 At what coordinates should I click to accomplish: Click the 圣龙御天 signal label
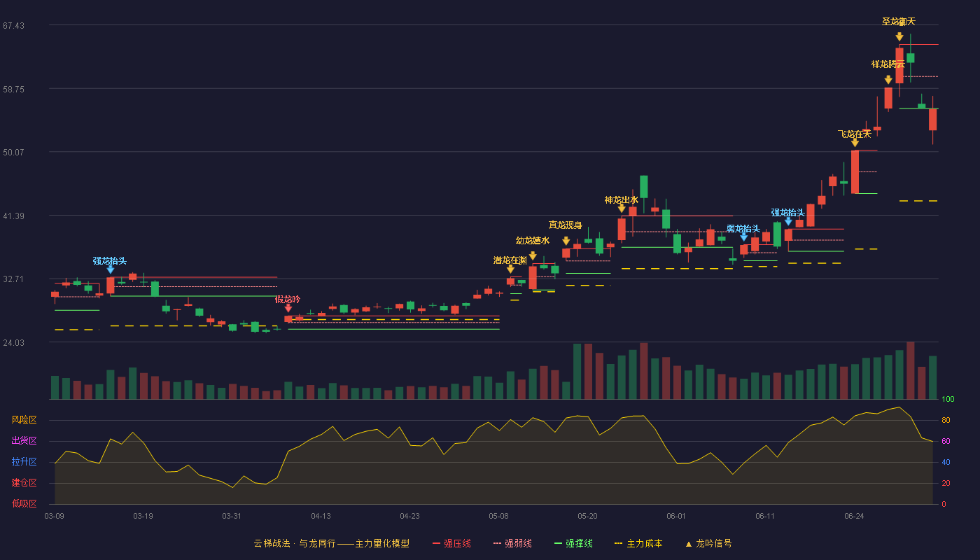click(x=899, y=22)
